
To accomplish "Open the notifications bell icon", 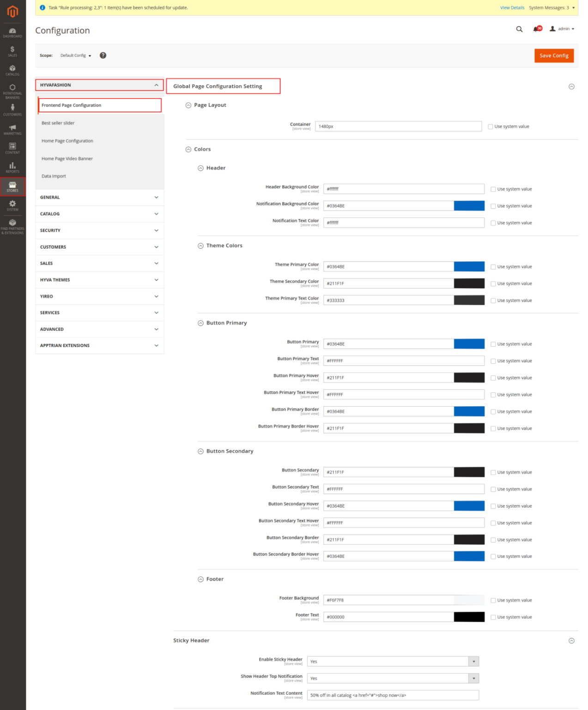I will click(536, 29).
